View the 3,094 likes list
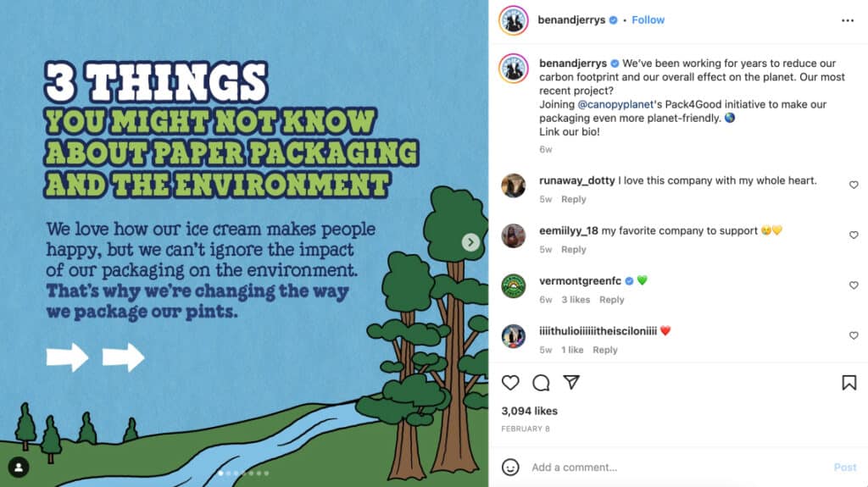The height and width of the screenshot is (487, 868). click(x=529, y=411)
